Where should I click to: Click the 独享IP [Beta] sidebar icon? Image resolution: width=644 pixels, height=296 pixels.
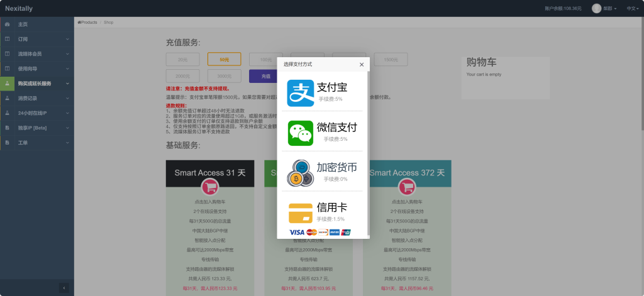[x=7, y=128]
